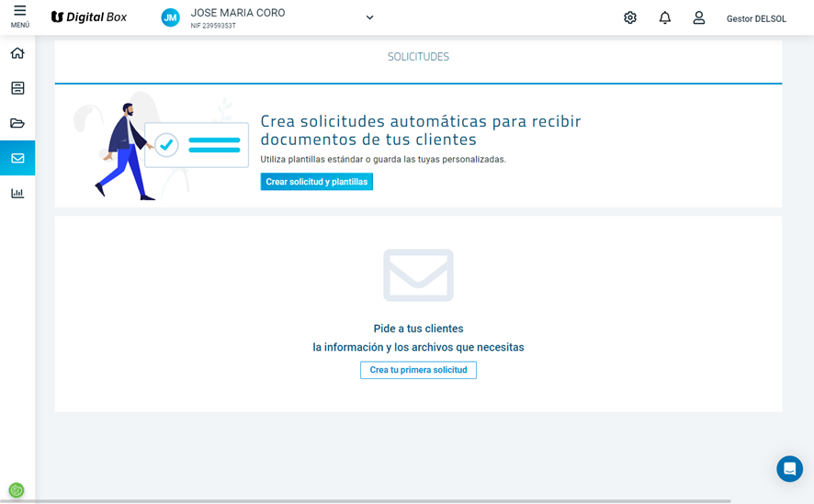Screen dimensions: 814x504
Task: Click the 'Utiliza plantillas estándar' description text
Action: (x=383, y=159)
